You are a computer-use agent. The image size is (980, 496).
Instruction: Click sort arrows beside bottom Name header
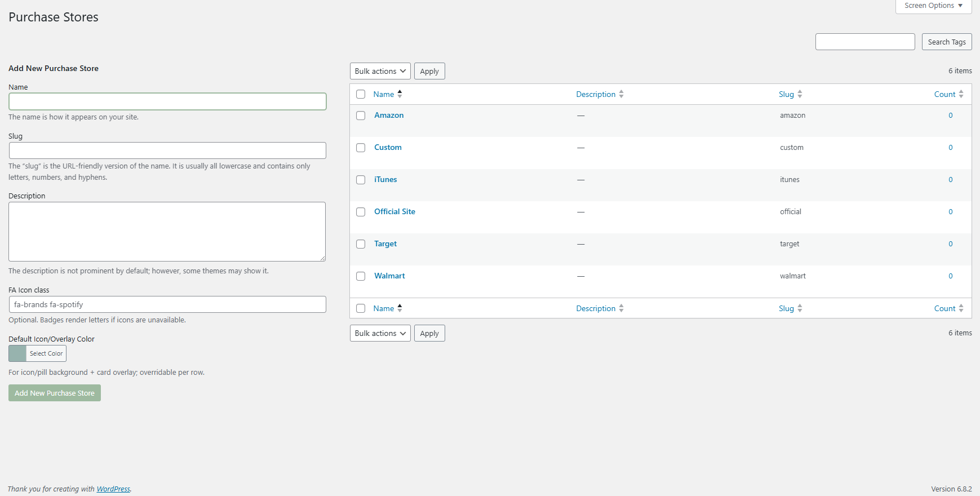coord(400,308)
